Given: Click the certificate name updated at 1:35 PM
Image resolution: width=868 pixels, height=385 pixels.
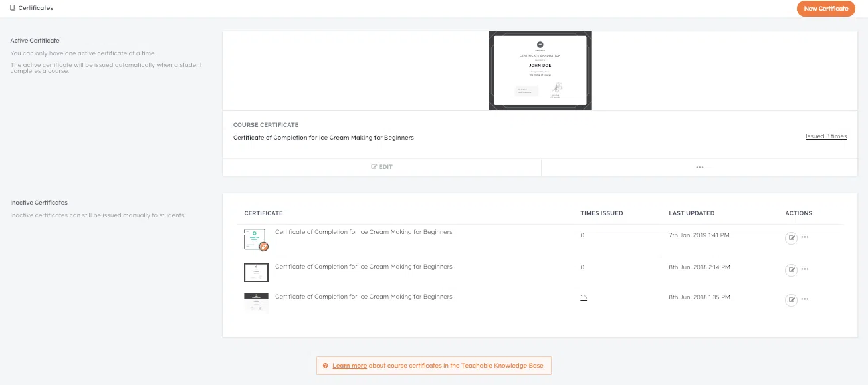Looking at the screenshot, I should point(364,297).
